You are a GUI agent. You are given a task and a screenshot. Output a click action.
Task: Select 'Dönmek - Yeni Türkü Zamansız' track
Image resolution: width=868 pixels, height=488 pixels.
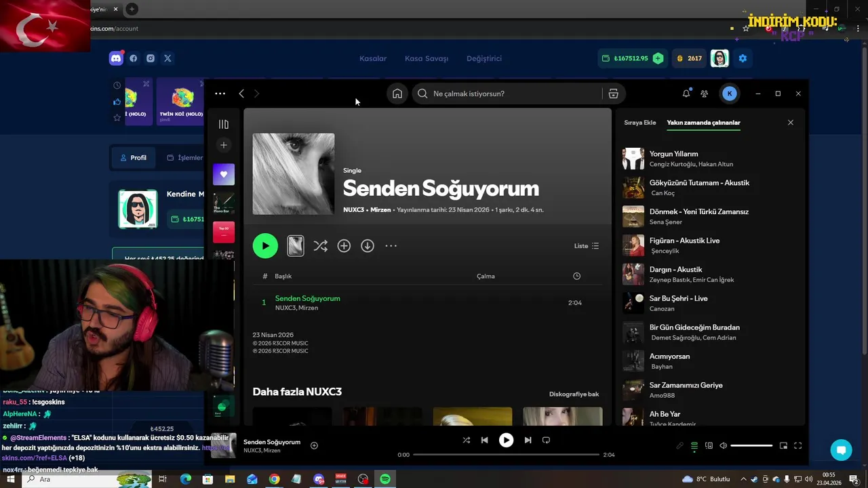[x=709, y=216]
